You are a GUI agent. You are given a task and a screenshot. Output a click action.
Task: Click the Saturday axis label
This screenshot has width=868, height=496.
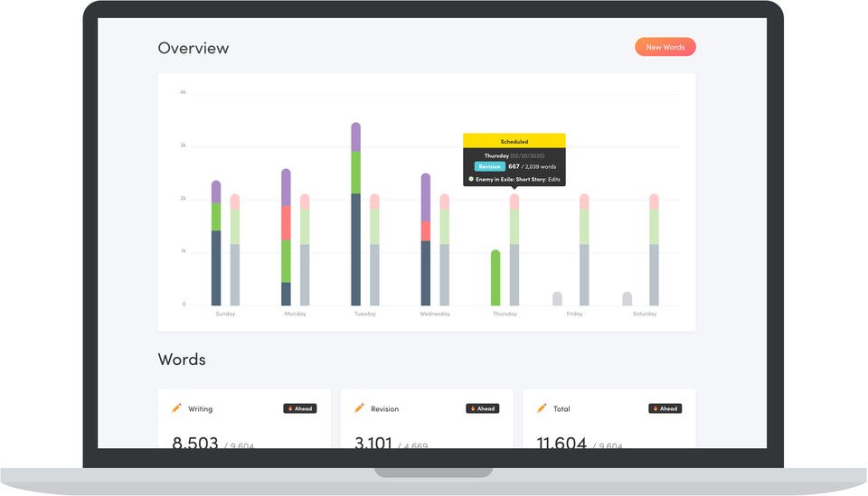click(645, 314)
